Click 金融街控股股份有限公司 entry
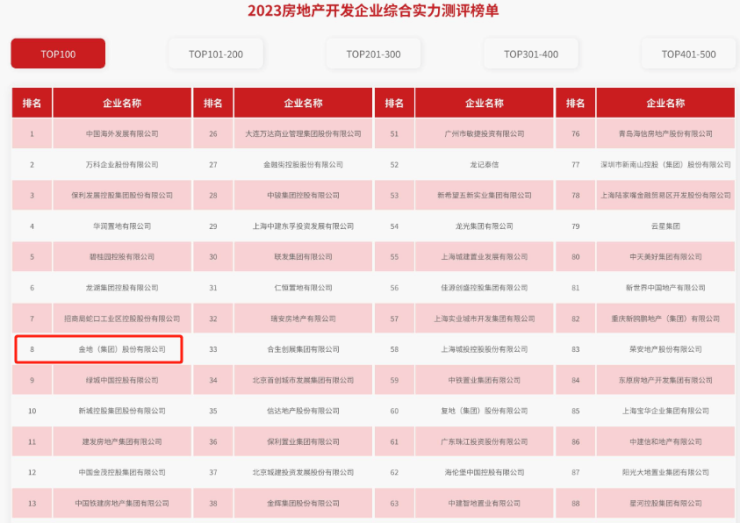This screenshot has width=740, height=523. click(303, 164)
